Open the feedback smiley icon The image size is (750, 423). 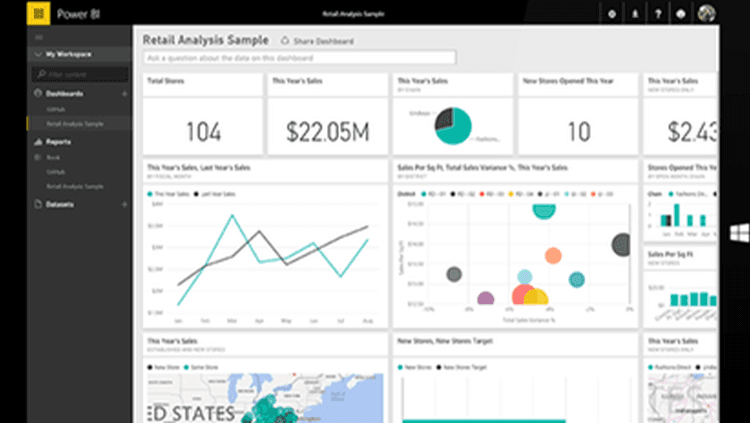pyautogui.click(x=681, y=14)
